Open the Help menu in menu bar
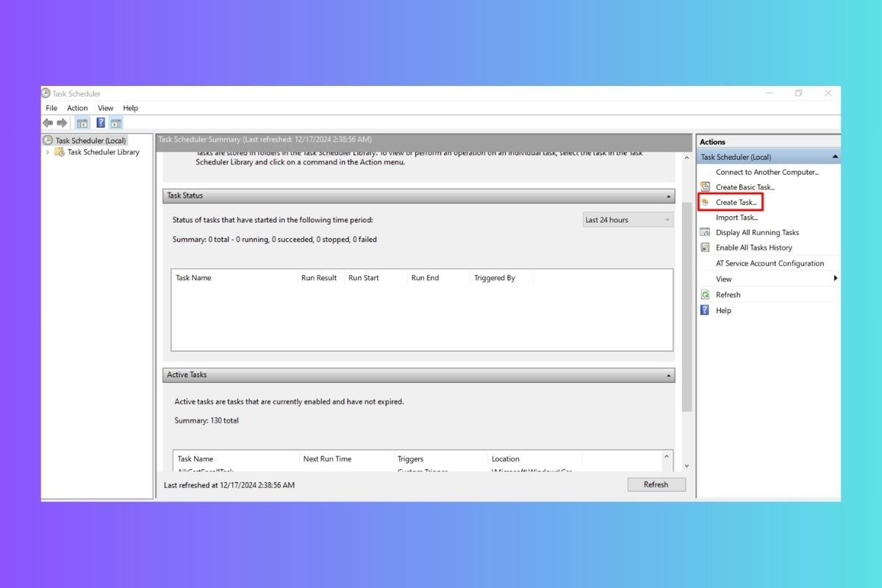Viewport: 882px width, 588px height. coord(130,108)
